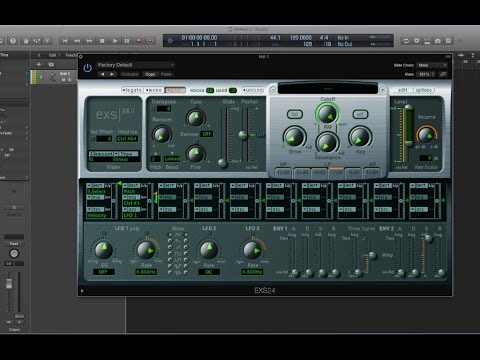Click the Pause transport button

[x=127, y=41]
